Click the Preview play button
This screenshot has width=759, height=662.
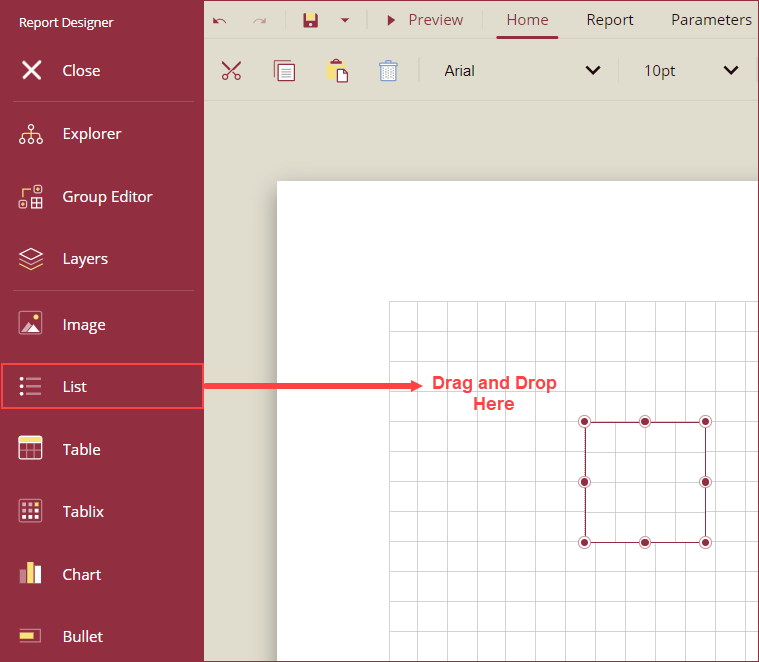coord(391,20)
